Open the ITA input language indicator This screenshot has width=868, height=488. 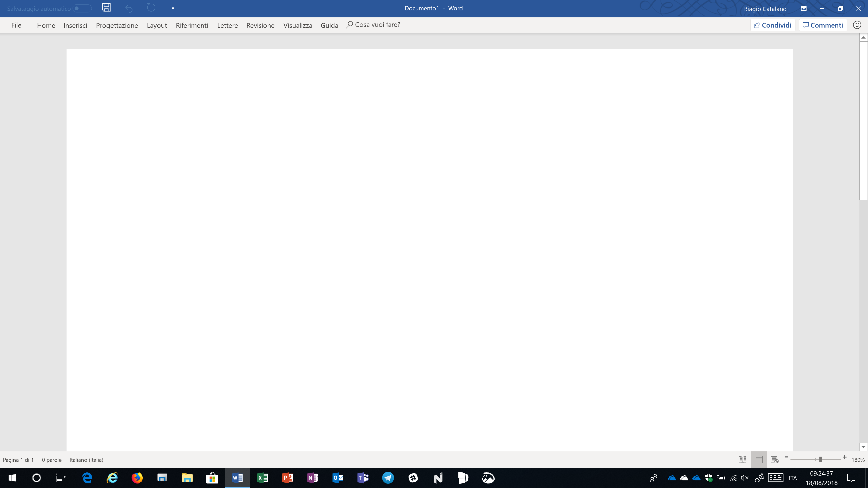click(793, 478)
